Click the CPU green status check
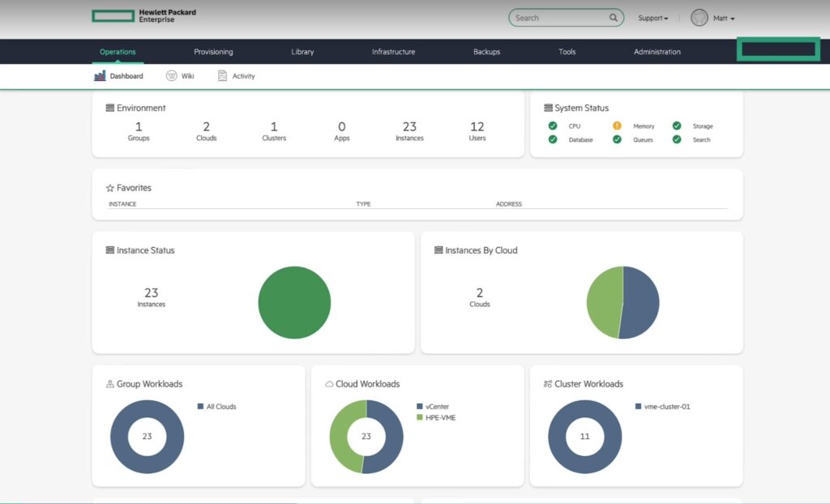 [x=553, y=126]
